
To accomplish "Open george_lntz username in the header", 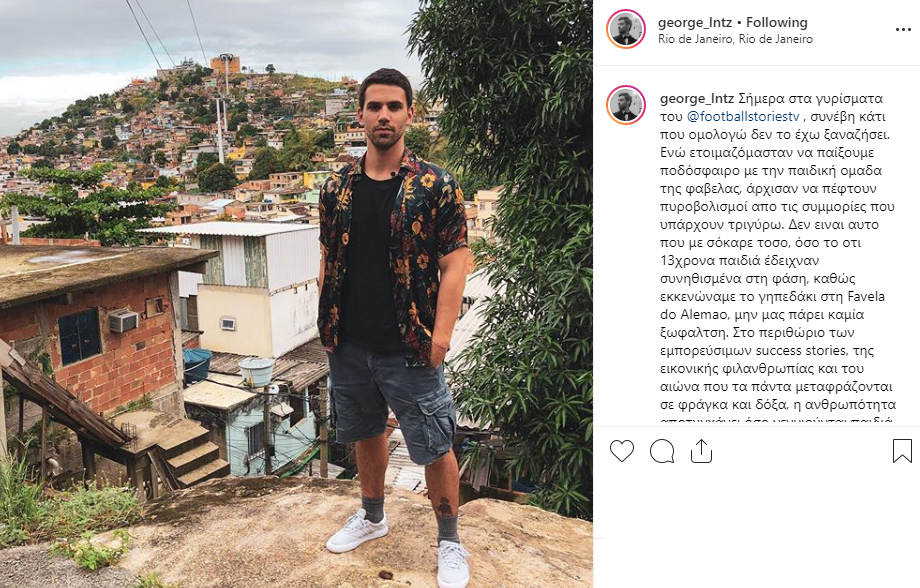I will click(x=695, y=22).
